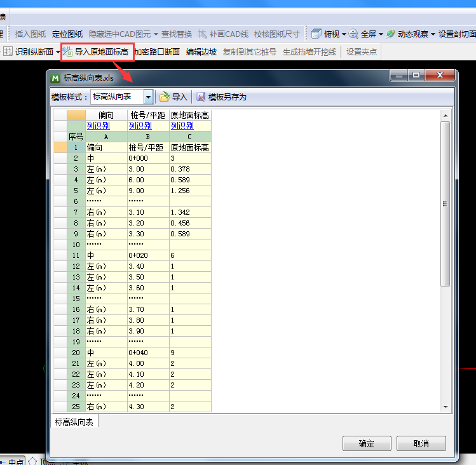Toggle the 中点 snap option
This screenshot has width=476, height=465.
pos(4,462)
